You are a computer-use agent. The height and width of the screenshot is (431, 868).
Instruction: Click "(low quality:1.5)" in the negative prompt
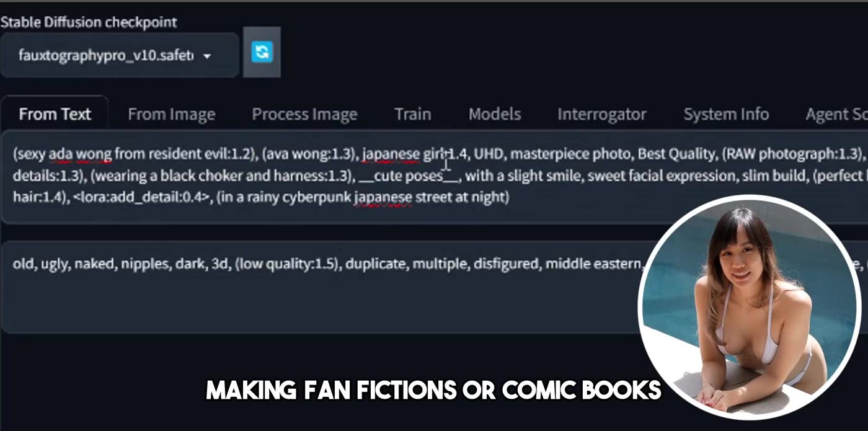tap(288, 264)
